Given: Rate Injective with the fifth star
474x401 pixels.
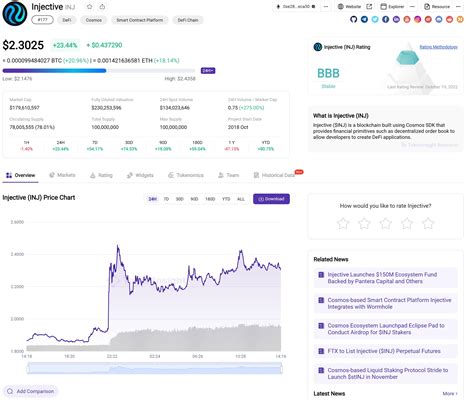Looking at the screenshot, I should pyautogui.click(x=428, y=223).
